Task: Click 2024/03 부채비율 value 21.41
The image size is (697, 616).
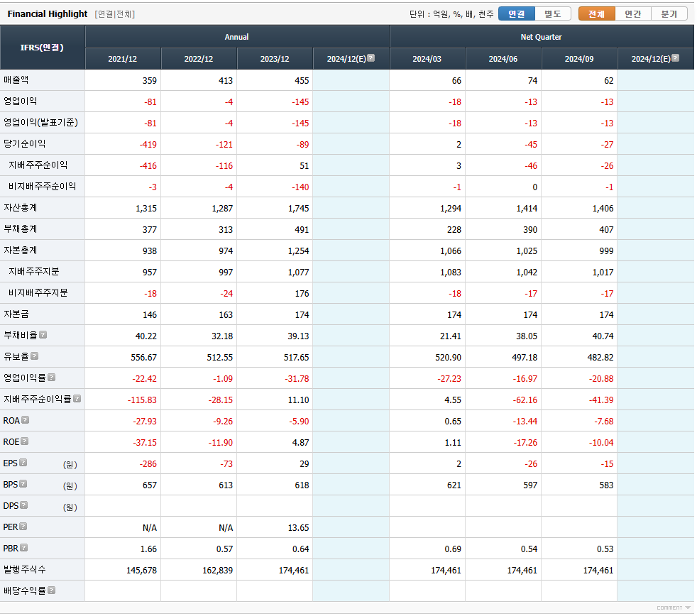Action: (x=451, y=336)
